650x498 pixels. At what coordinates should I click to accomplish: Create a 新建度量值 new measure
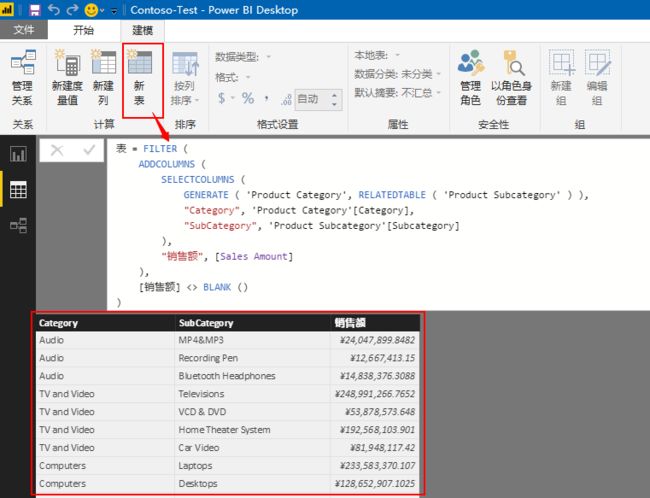click(67, 78)
